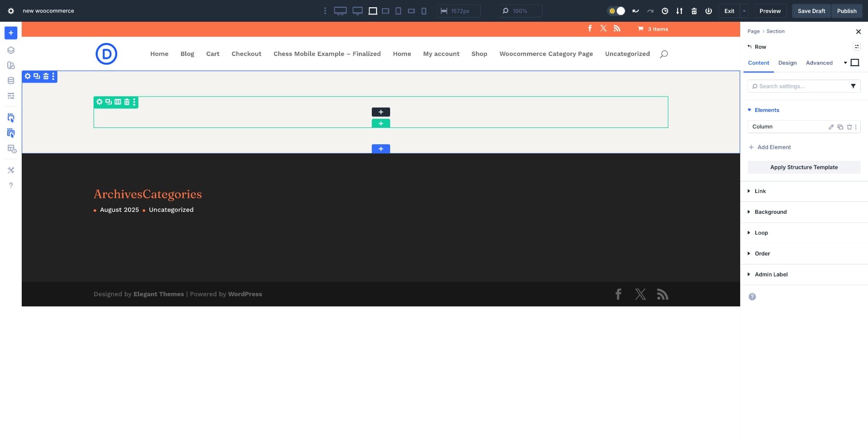Open the editing history icon in toolbar
The image size is (868, 443).
point(665,11)
